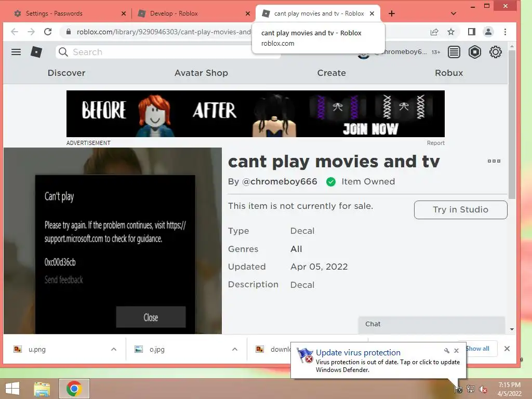Open the notifications feed icon
Viewport: 532px width, 399px height.
[454, 52]
